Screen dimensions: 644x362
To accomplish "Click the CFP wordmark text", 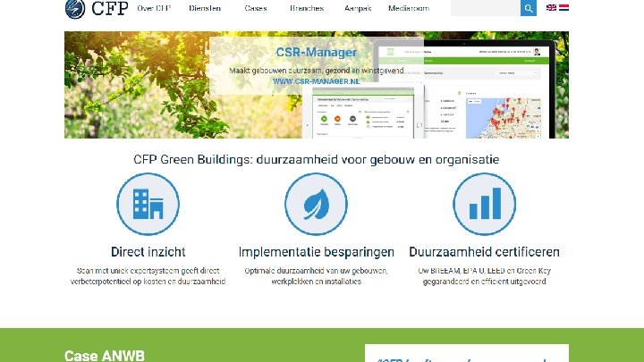I will (110, 8).
